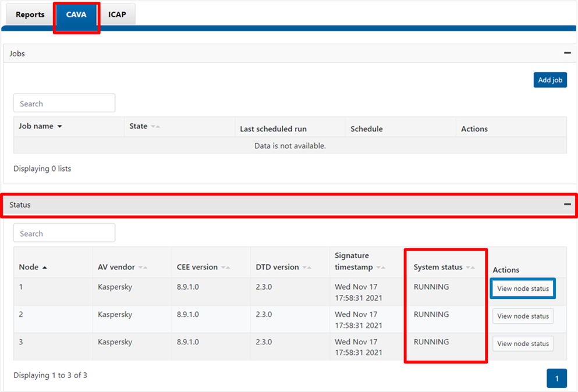
Task: Go to page 1 of status list
Action: 556,379
